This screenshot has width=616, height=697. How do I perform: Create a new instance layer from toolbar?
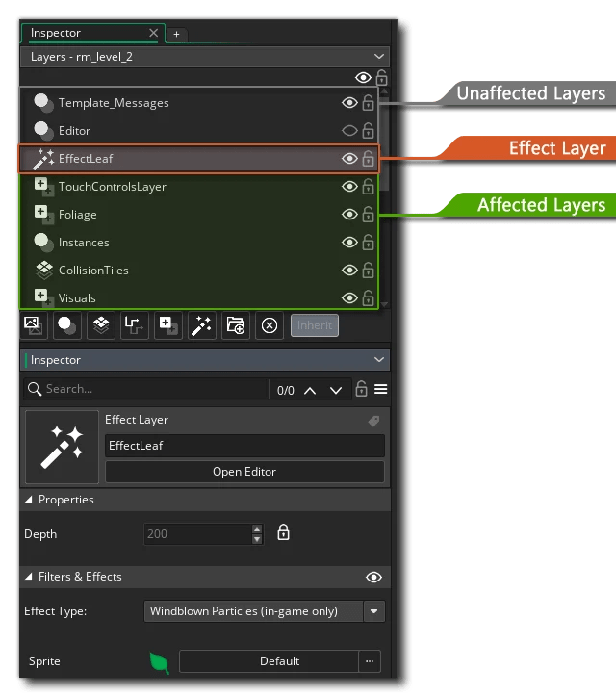tap(67, 325)
